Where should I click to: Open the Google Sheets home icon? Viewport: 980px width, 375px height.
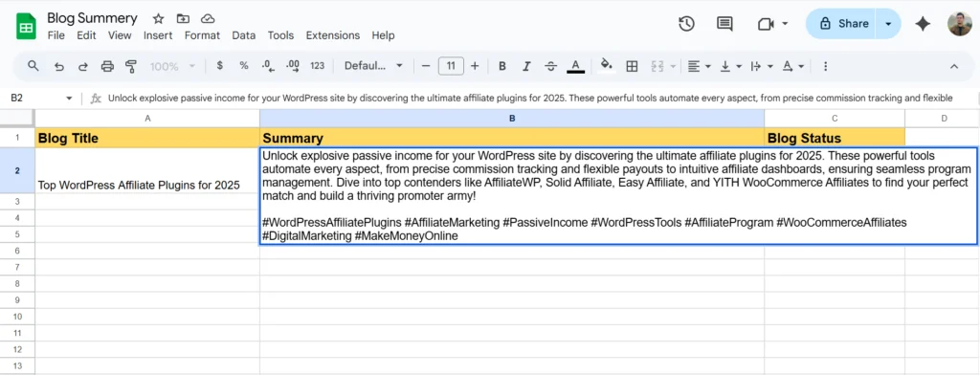click(26, 26)
